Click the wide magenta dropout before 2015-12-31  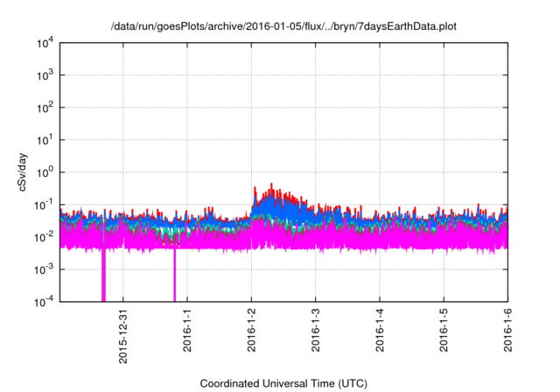click(103, 275)
